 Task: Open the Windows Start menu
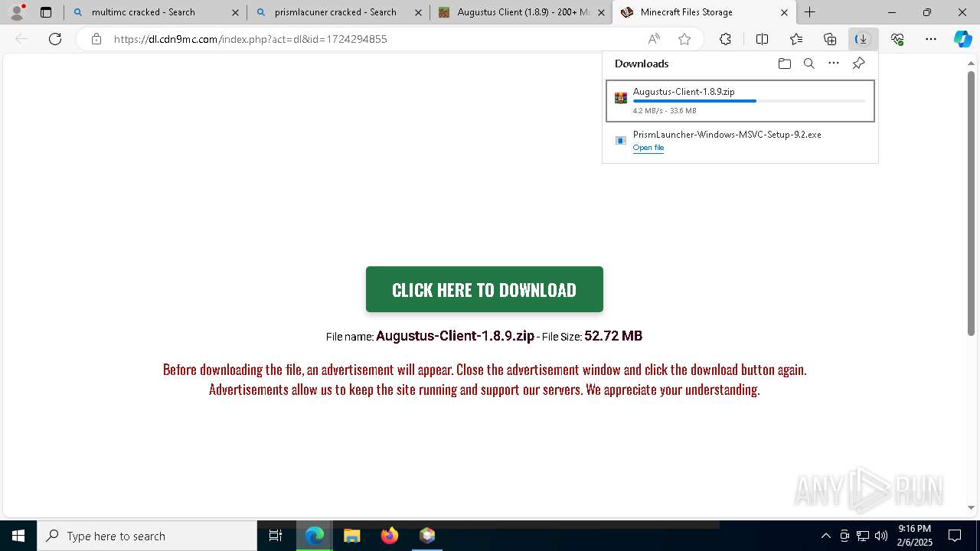[x=18, y=536]
